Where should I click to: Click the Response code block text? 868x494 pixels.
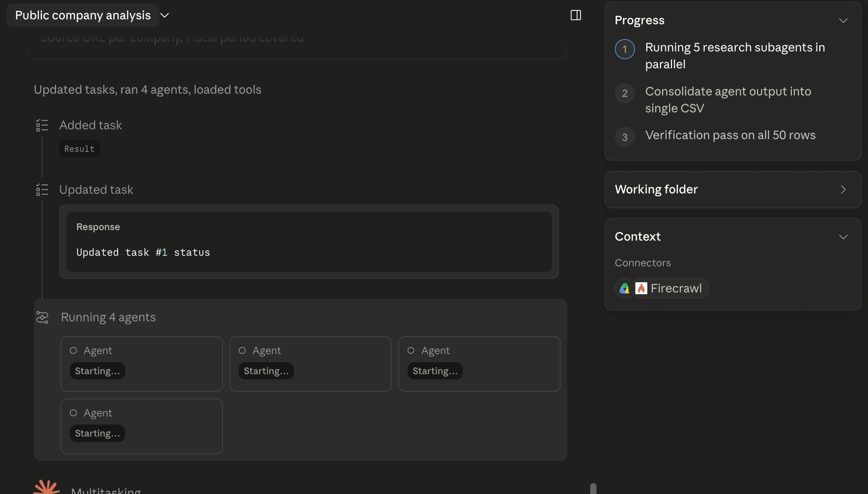(143, 252)
